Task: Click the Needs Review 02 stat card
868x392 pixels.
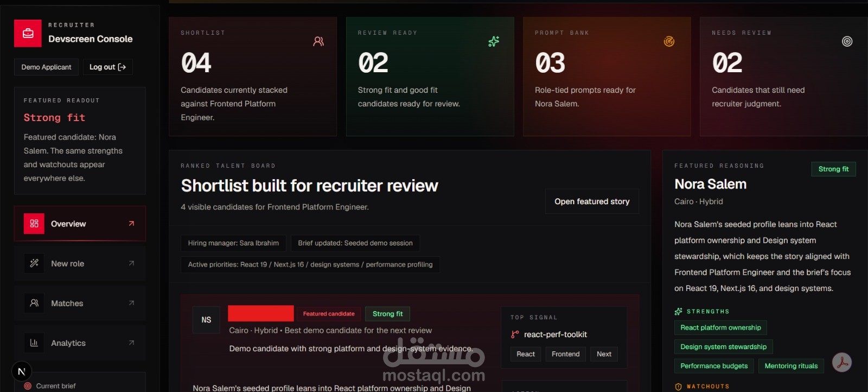Action: (784, 77)
